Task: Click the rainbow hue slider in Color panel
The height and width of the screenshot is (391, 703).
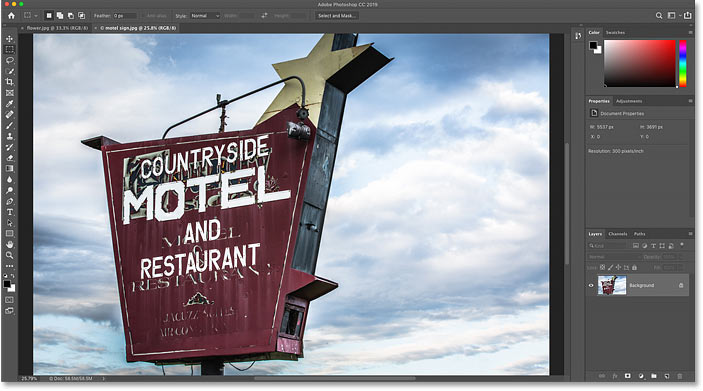Action: [x=683, y=63]
